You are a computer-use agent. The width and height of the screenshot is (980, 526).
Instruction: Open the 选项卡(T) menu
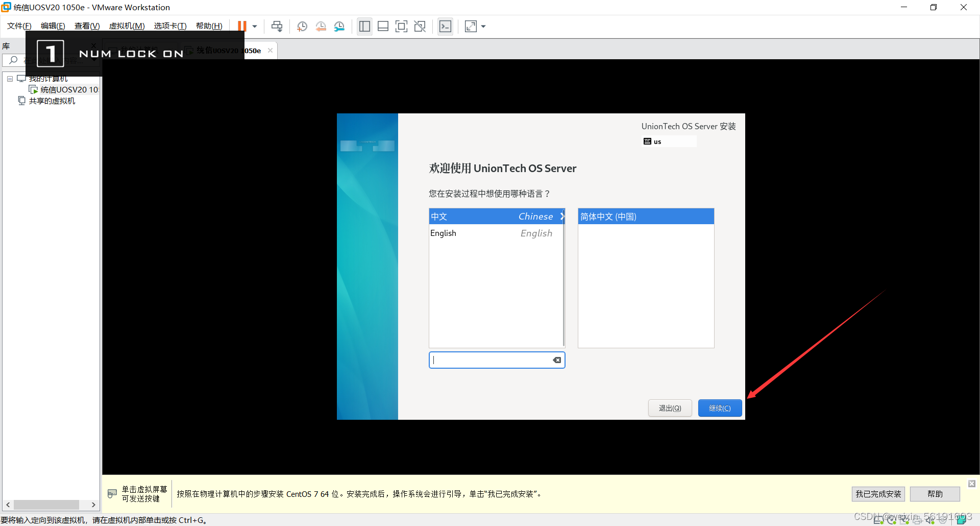170,26
